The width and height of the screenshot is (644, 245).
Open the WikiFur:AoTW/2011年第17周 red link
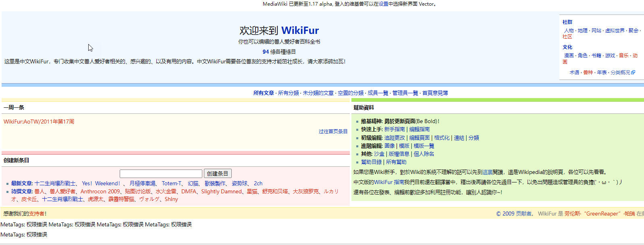pos(39,121)
